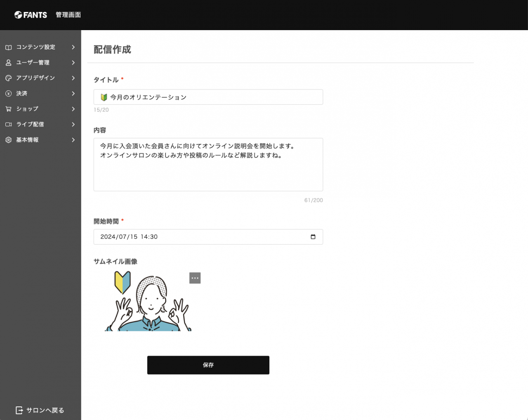The width and height of the screenshot is (528, 420).
Task: Expand the ユーザー管理 chevron
Action: pos(73,63)
